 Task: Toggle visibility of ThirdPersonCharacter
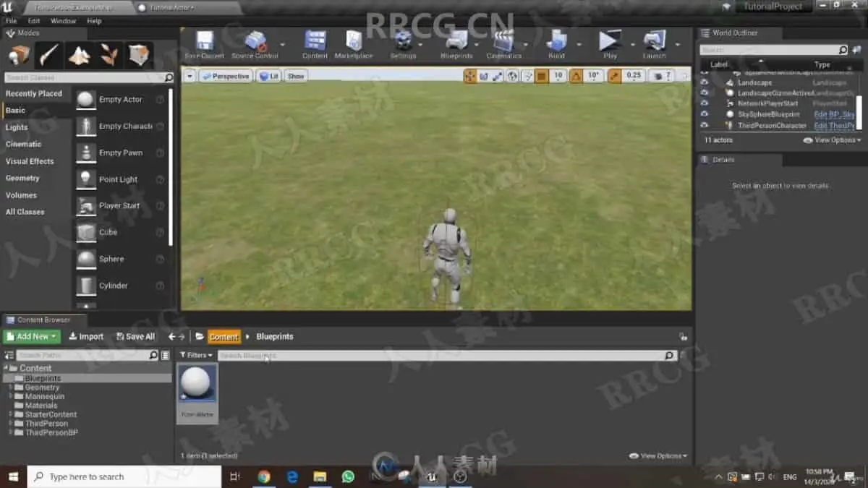(705, 125)
